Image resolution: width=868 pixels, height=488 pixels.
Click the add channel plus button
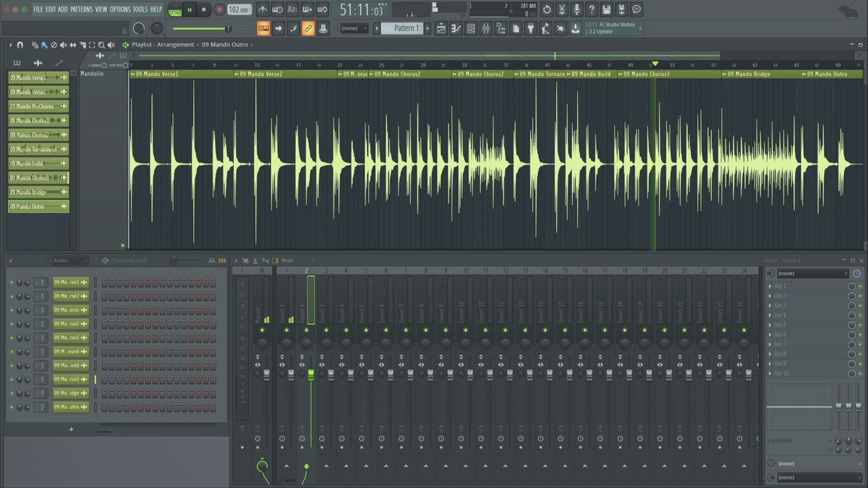point(71,429)
